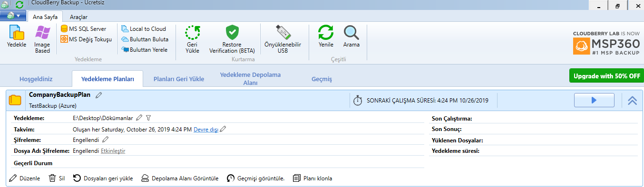Start an Image Based backup
This screenshot has width=644, height=187.
pyautogui.click(x=42, y=39)
